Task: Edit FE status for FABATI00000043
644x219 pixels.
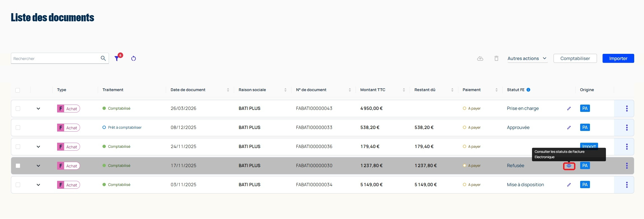Action: pos(569,109)
